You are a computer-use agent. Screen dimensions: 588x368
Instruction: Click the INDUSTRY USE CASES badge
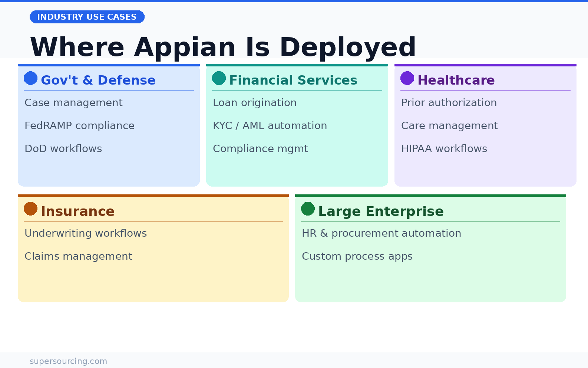[x=87, y=17]
